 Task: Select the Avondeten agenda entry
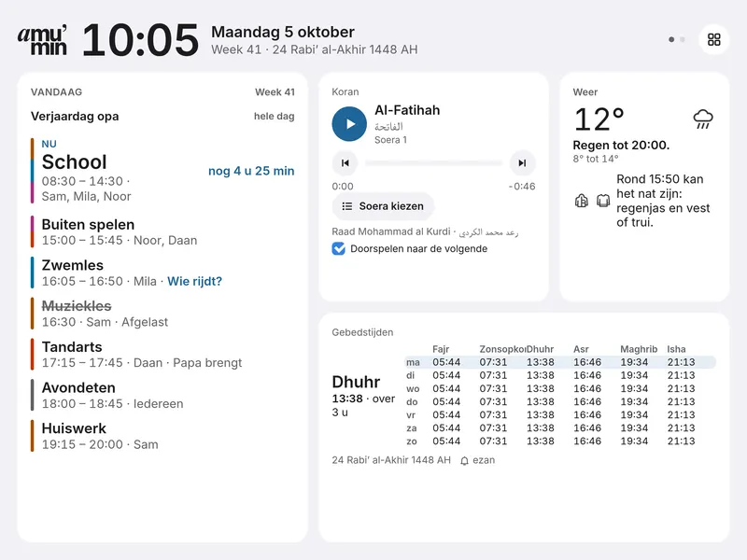coord(162,395)
